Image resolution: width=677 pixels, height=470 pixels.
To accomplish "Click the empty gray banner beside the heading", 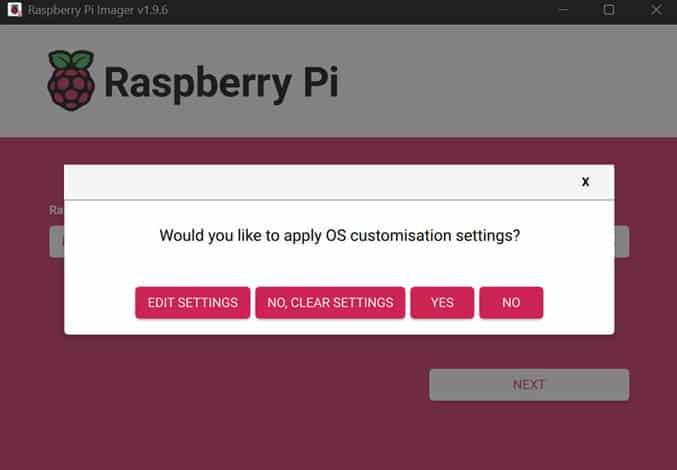I will [x=500, y=82].
